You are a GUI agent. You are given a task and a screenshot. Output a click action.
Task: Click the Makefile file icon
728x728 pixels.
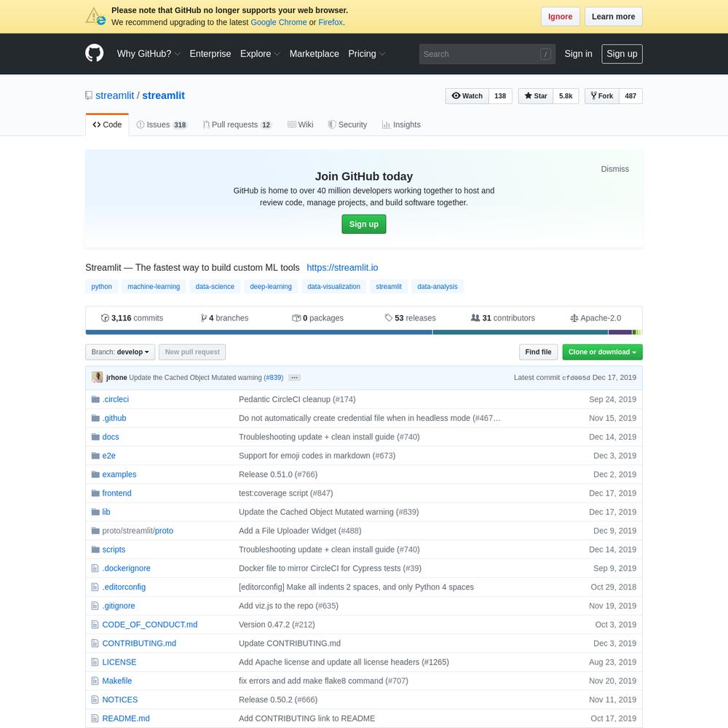coord(95,681)
